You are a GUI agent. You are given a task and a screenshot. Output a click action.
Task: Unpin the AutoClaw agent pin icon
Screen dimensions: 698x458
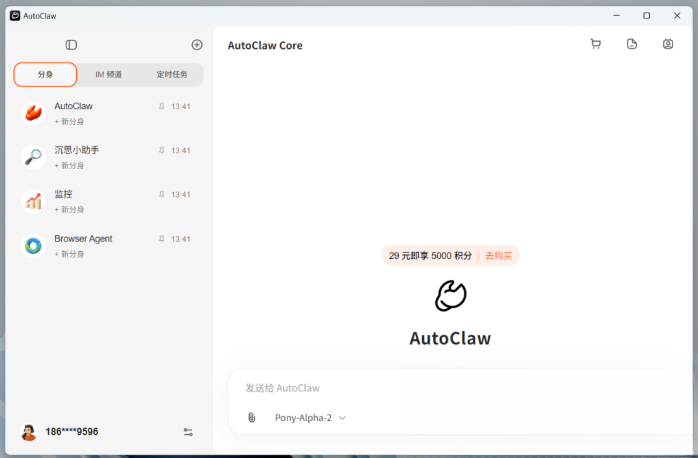(x=162, y=106)
